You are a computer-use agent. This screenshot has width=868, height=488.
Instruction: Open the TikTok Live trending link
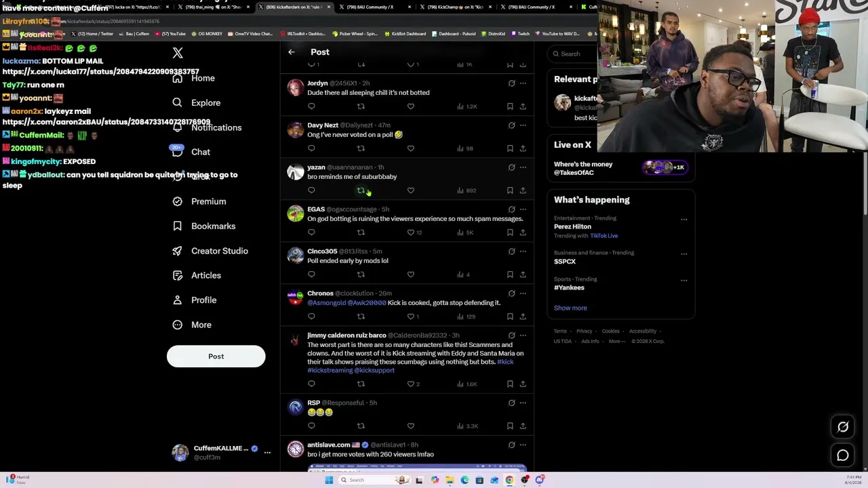[x=604, y=236]
